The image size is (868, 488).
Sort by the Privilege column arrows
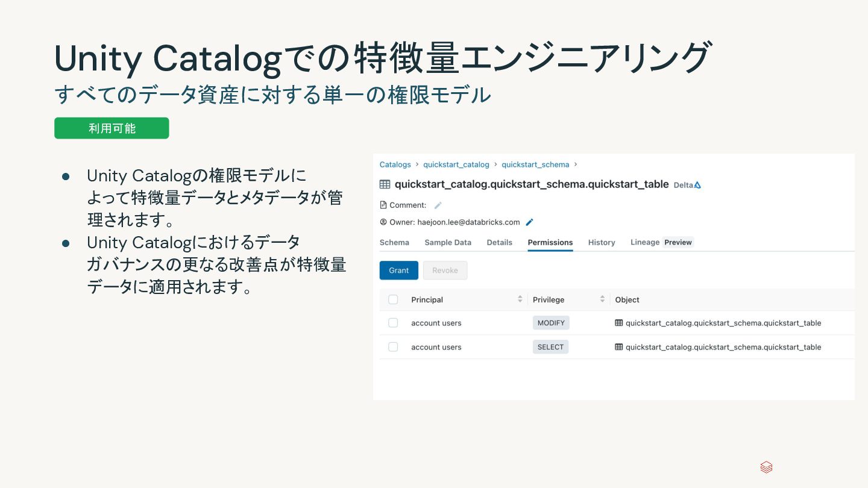pyautogui.click(x=602, y=299)
